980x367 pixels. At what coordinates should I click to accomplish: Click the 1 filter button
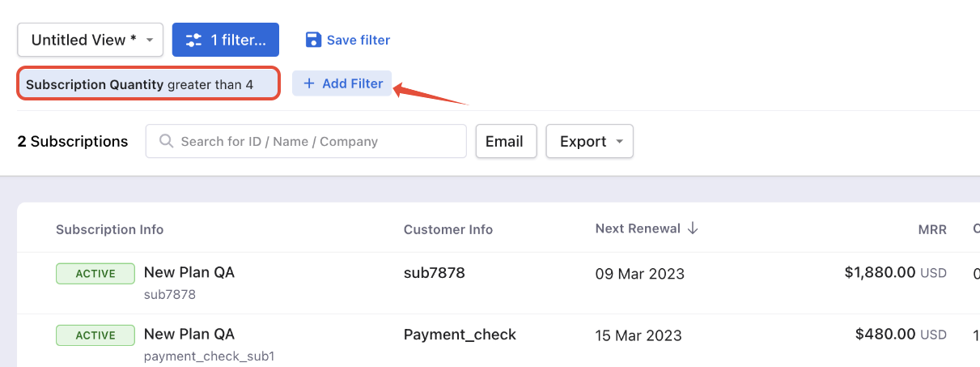(226, 40)
